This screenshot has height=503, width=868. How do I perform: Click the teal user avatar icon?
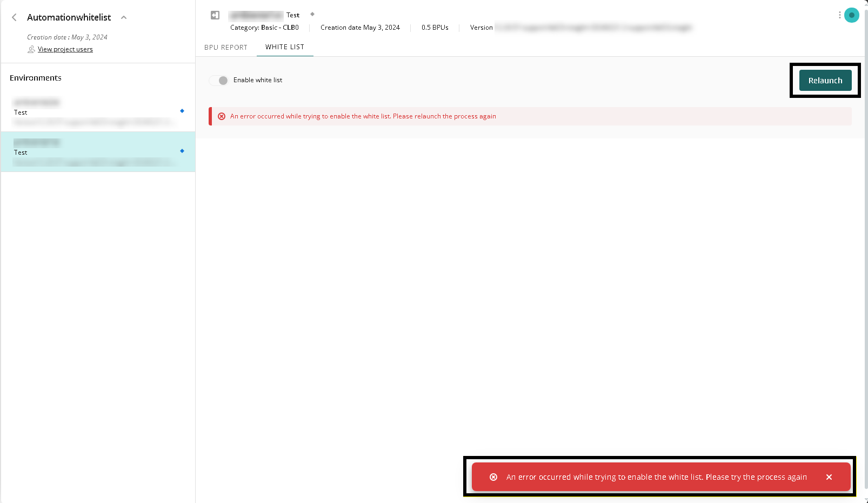click(x=852, y=15)
